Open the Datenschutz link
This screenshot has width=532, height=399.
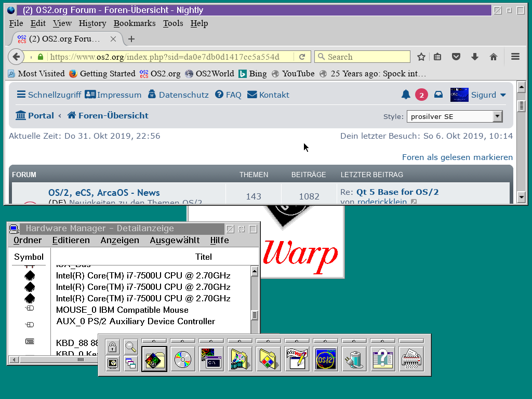(179, 95)
